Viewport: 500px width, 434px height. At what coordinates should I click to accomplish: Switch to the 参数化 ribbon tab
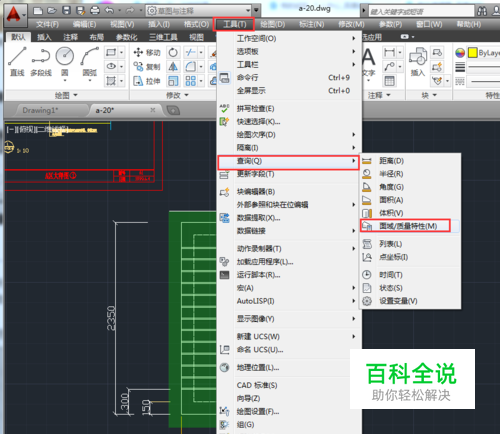pyautogui.click(x=126, y=37)
